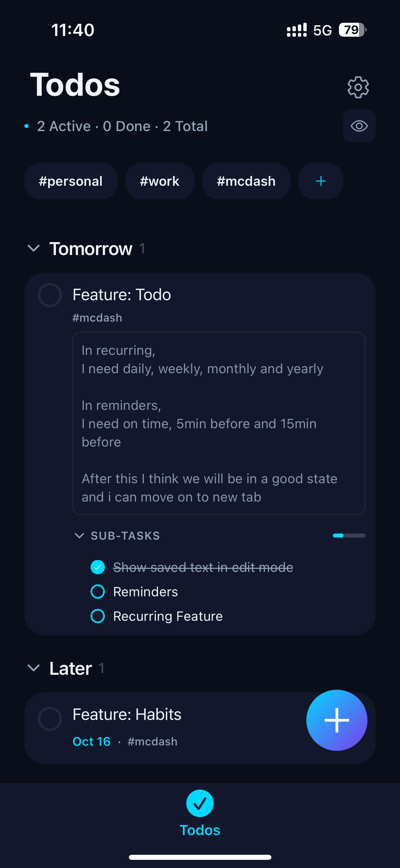Tap the battery indicator in status bar
Image resolution: width=400 pixels, height=868 pixels.
(353, 30)
